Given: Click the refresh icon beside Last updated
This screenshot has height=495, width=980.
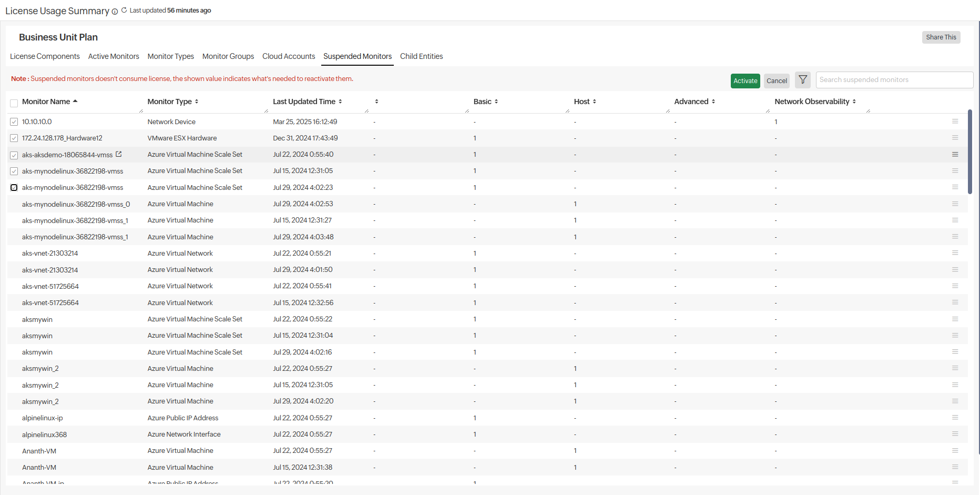Looking at the screenshot, I should (x=124, y=10).
